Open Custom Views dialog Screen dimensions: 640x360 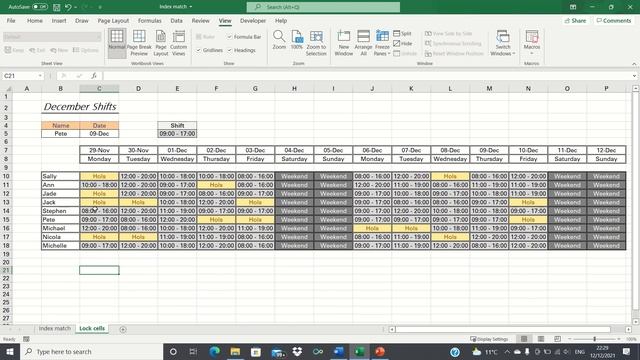pos(178,42)
